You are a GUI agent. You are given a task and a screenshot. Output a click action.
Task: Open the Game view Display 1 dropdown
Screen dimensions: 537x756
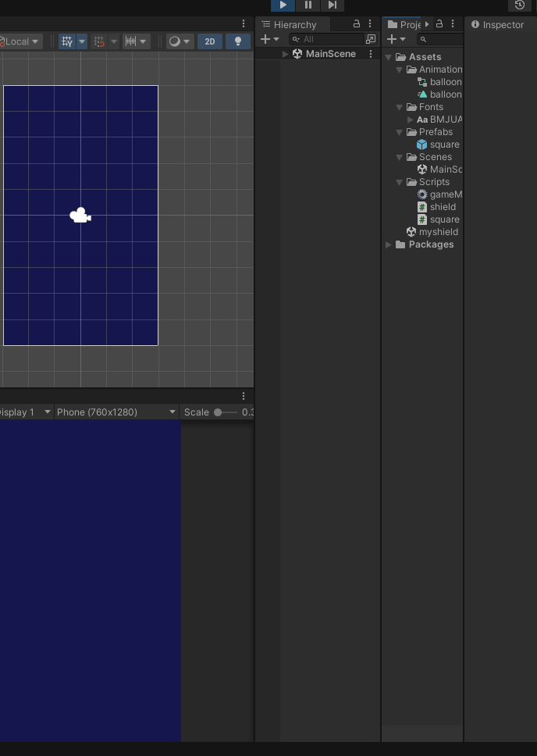point(26,412)
